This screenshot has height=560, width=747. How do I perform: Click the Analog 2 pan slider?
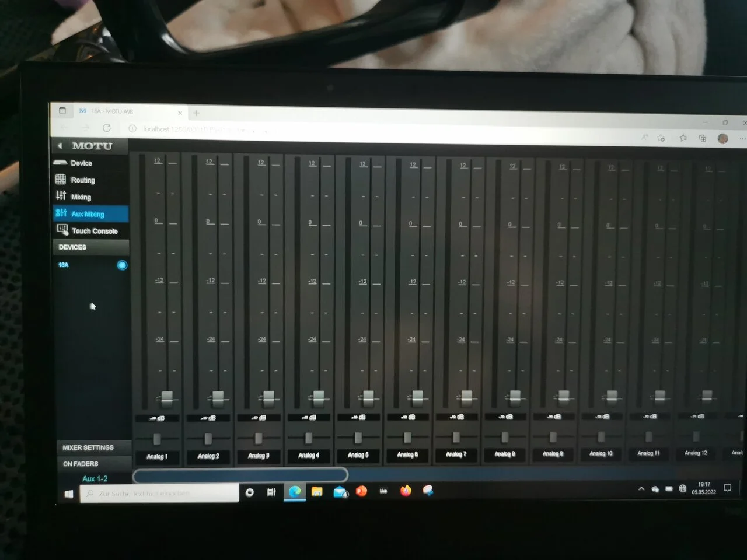point(208,438)
